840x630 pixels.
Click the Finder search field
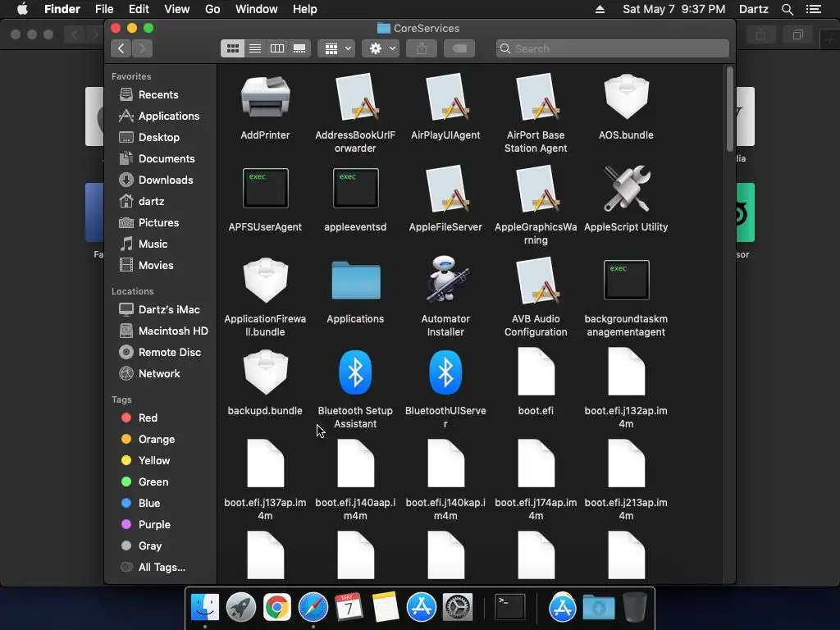612,48
